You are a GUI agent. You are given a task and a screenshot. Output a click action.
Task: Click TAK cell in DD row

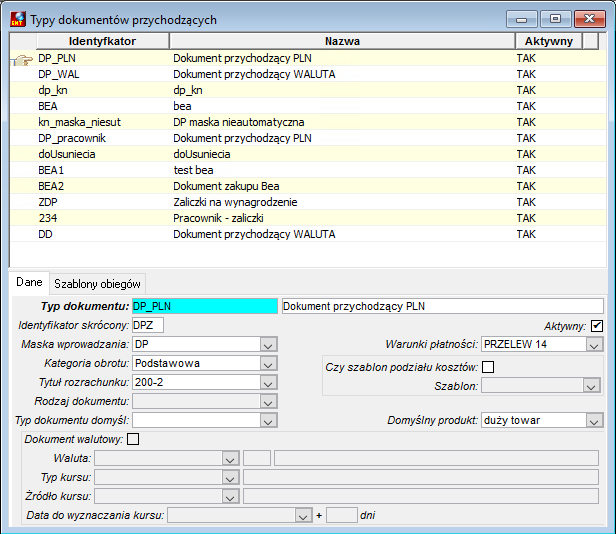click(526, 234)
